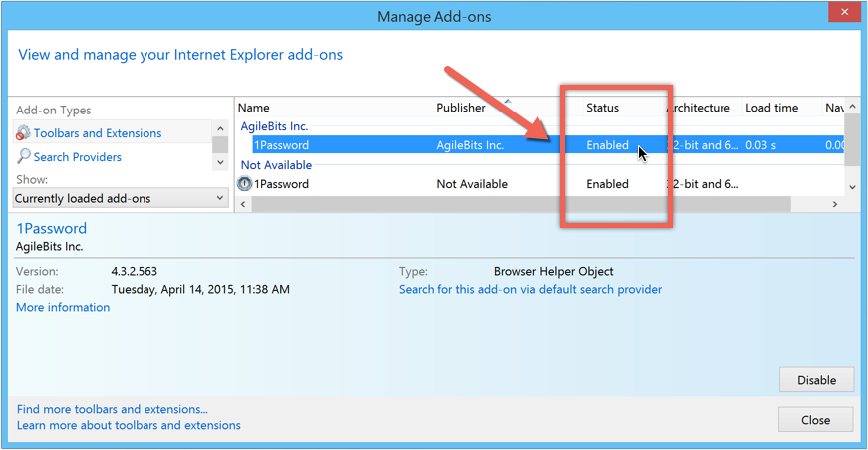The image size is (868, 450).
Task: Collapse the Not Available group header
Action: pos(276,165)
